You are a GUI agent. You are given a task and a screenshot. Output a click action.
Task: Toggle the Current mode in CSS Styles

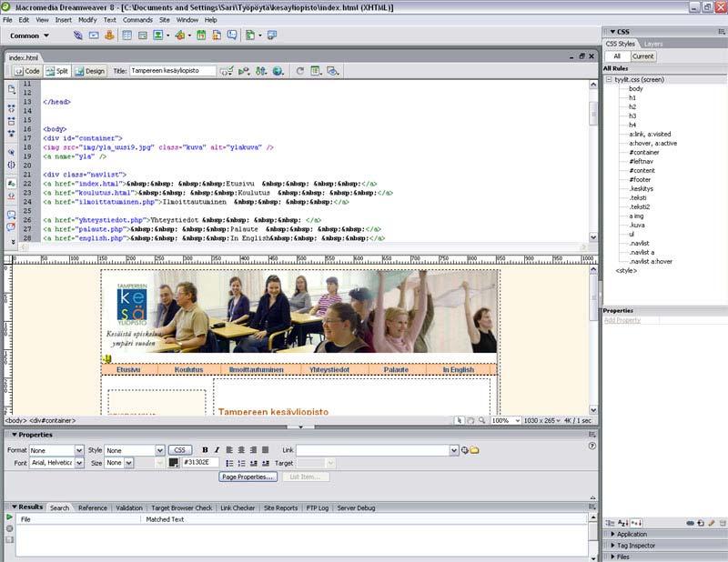click(643, 56)
